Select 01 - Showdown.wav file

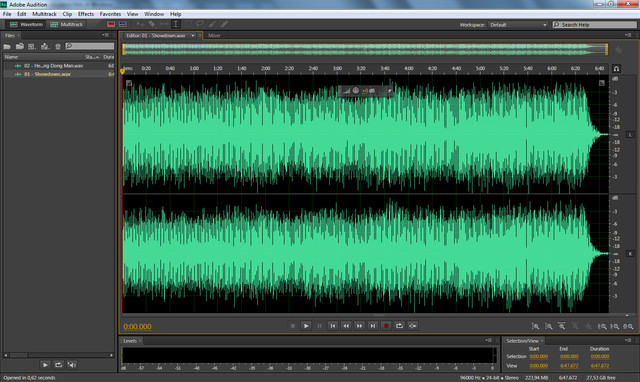click(58, 74)
